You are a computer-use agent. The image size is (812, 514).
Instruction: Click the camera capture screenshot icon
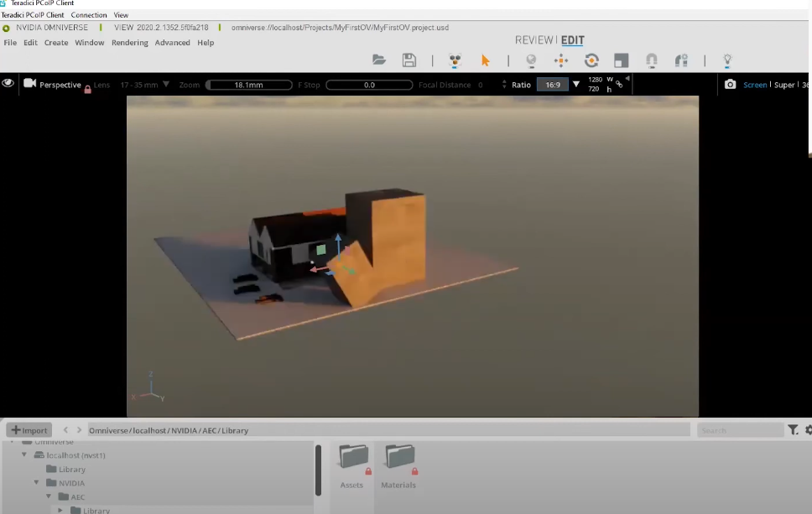[730, 85]
